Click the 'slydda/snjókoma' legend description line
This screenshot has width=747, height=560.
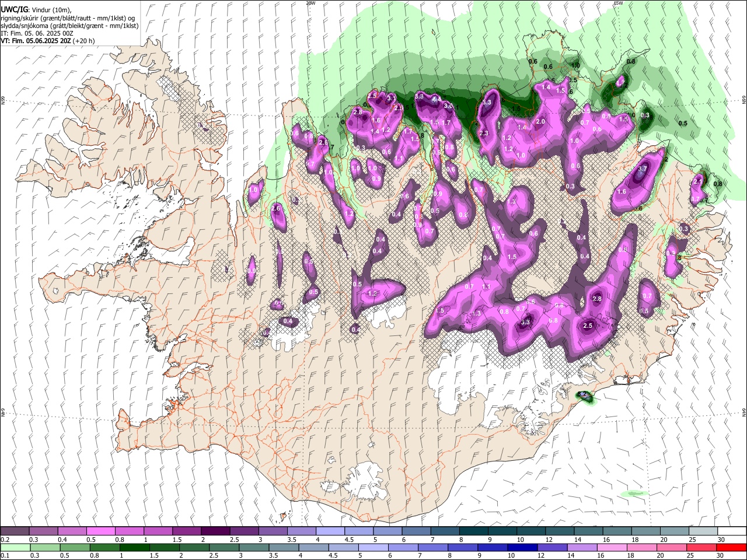click(x=69, y=26)
